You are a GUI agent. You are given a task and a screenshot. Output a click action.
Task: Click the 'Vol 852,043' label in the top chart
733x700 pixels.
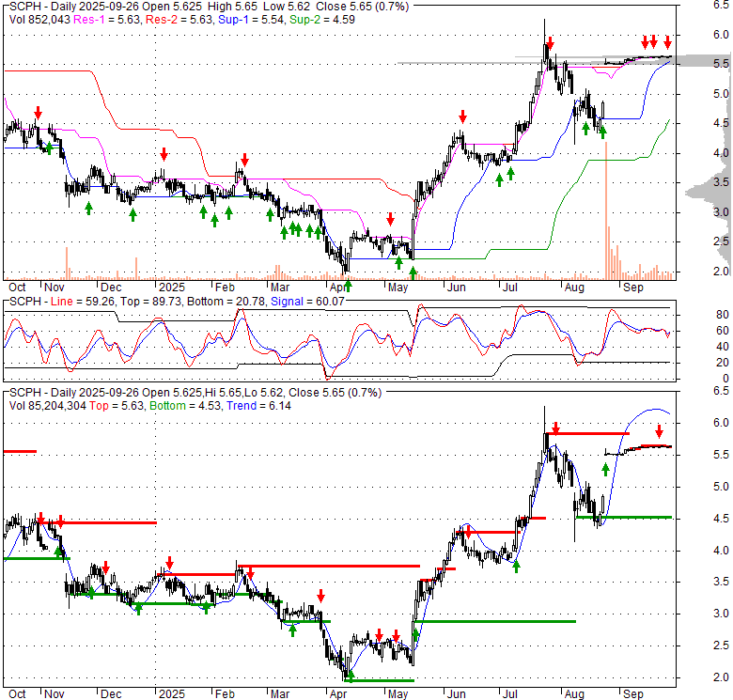point(39,20)
